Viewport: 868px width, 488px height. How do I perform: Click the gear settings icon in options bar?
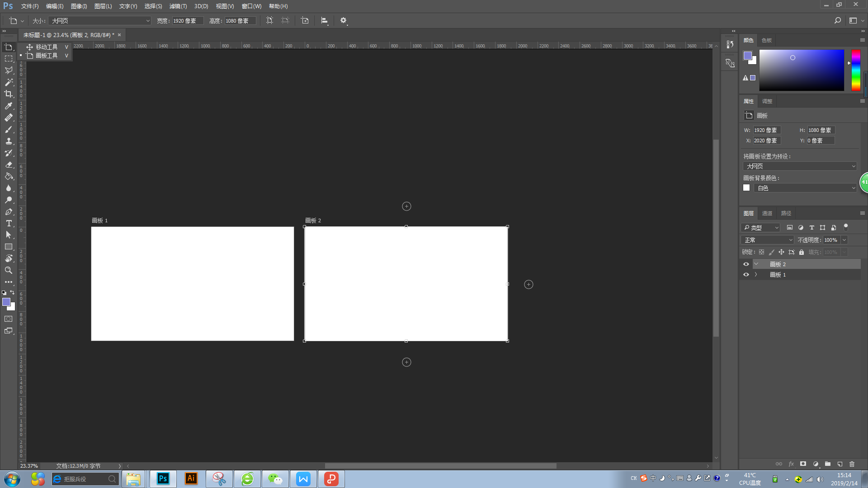(x=343, y=20)
